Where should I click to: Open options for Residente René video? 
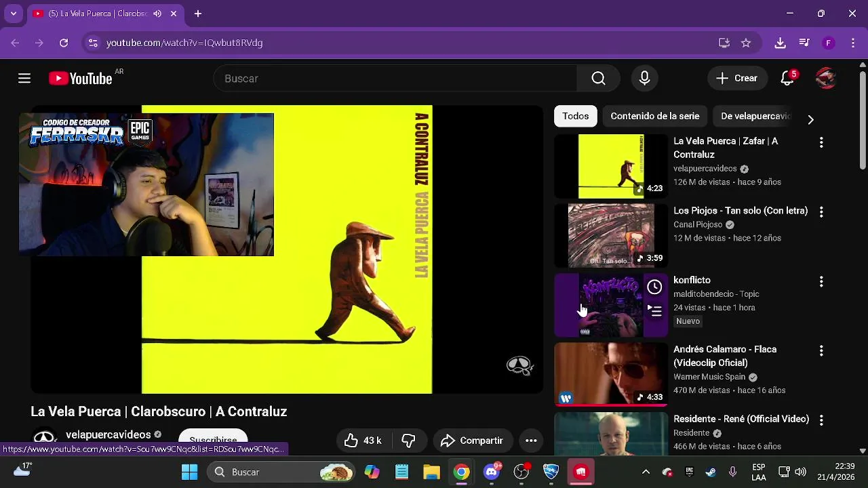(821, 420)
